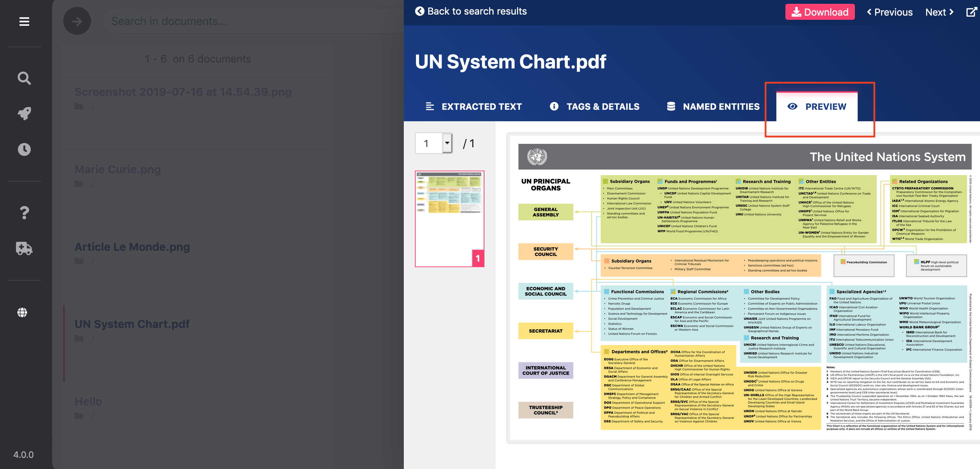Click the UN chart preview image
This screenshot has width=980, height=469.
[x=744, y=288]
